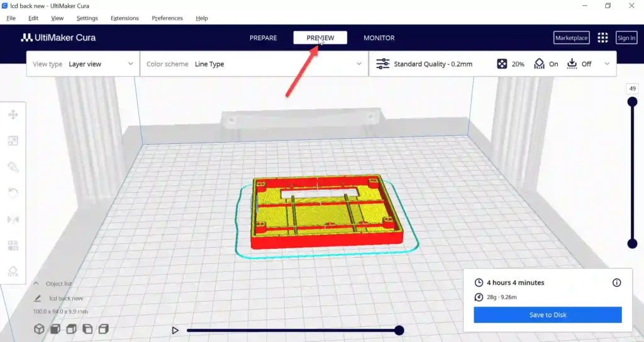Screen dimensions: 644x342
Task: Select the Support Blocker tool icon
Action: [13, 272]
